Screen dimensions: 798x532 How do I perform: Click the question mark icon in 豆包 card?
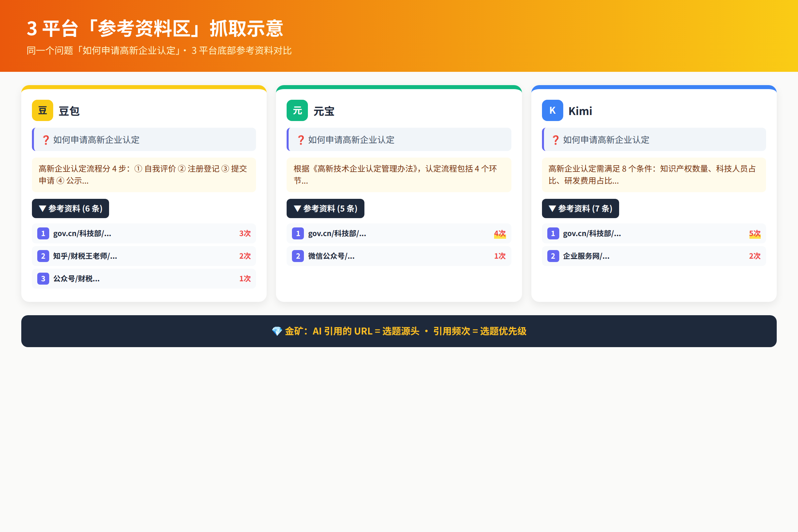click(x=46, y=140)
